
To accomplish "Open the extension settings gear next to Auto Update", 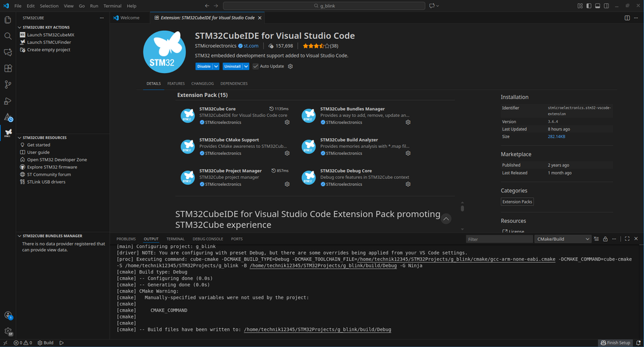I will [x=290, y=66].
